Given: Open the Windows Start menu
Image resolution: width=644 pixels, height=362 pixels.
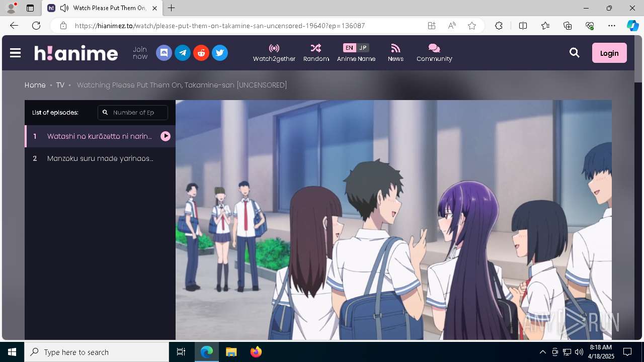Looking at the screenshot, I should pyautogui.click(x=12, y=352).
